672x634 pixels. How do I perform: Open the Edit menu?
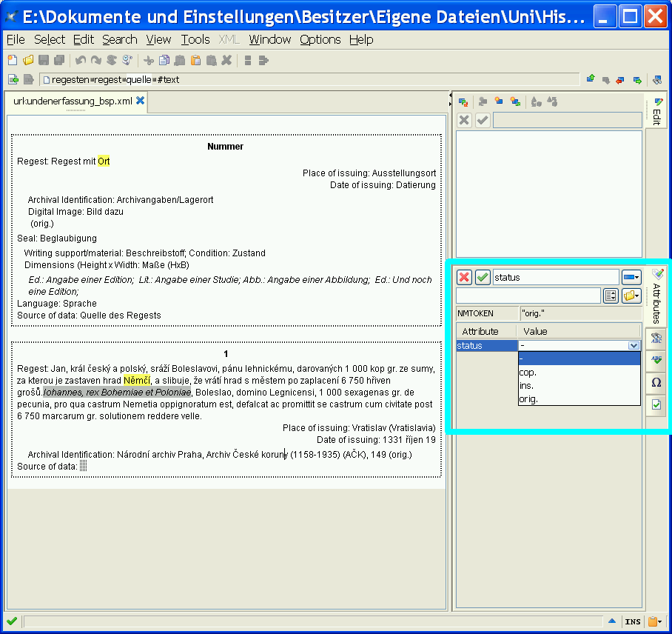(83, 39)
